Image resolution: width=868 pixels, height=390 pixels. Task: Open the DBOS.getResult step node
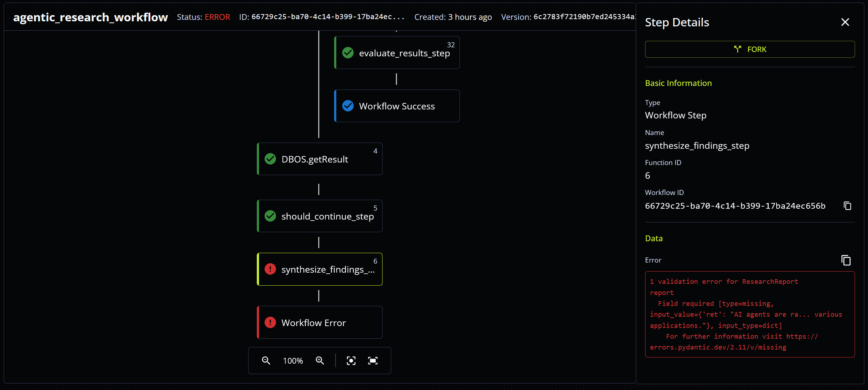tap(319, 159)
